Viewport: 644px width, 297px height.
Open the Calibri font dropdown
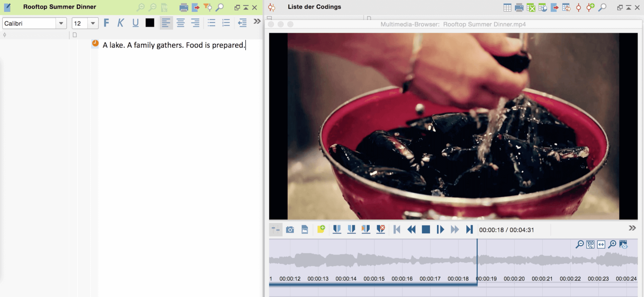click(x=61, y=23)
